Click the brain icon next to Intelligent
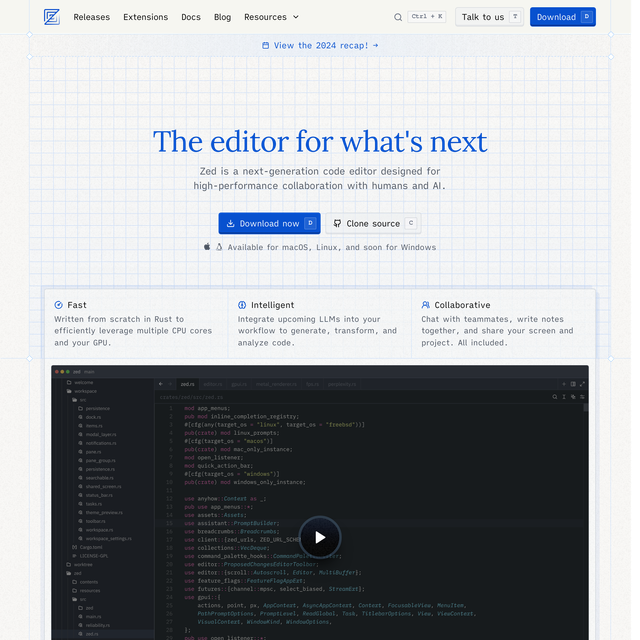 [x=242, y=304]
